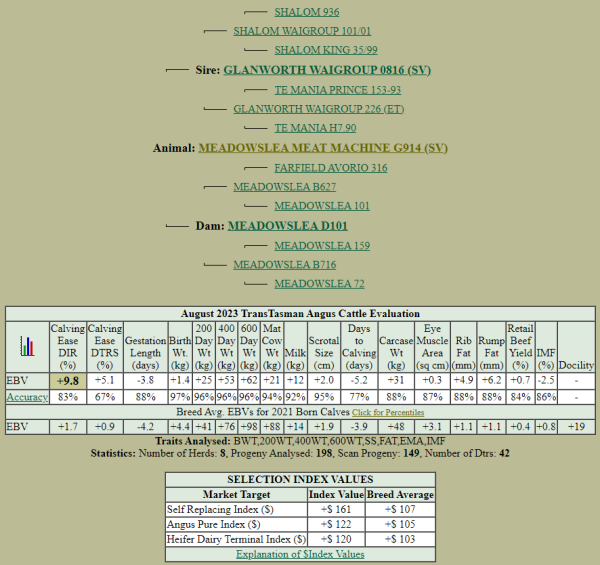Click animal MEADOWSLEA MEAT MACHINE G914 (SV)
This screenshot has width=600, height=565.
[x=323, y=148]
